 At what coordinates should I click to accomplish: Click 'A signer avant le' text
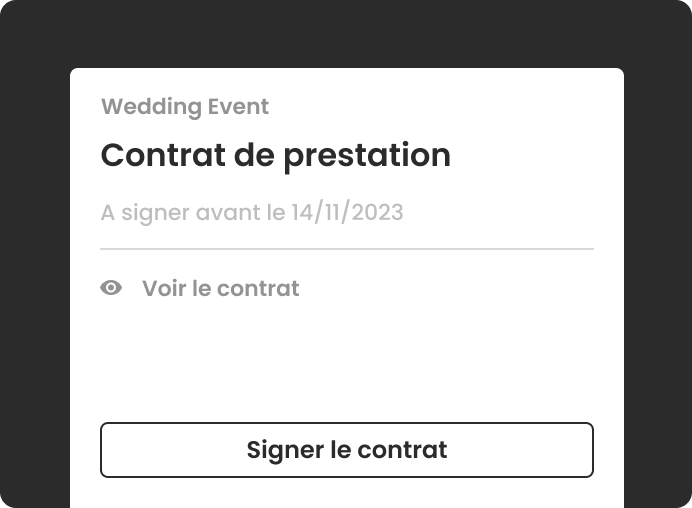coord(193,213)
